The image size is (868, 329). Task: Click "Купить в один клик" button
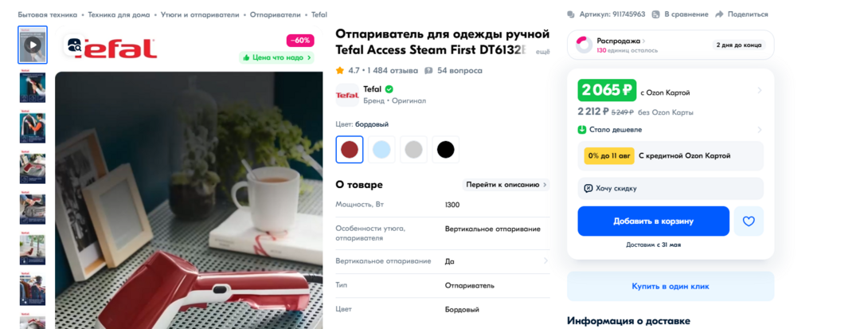[x=671, y=286]
